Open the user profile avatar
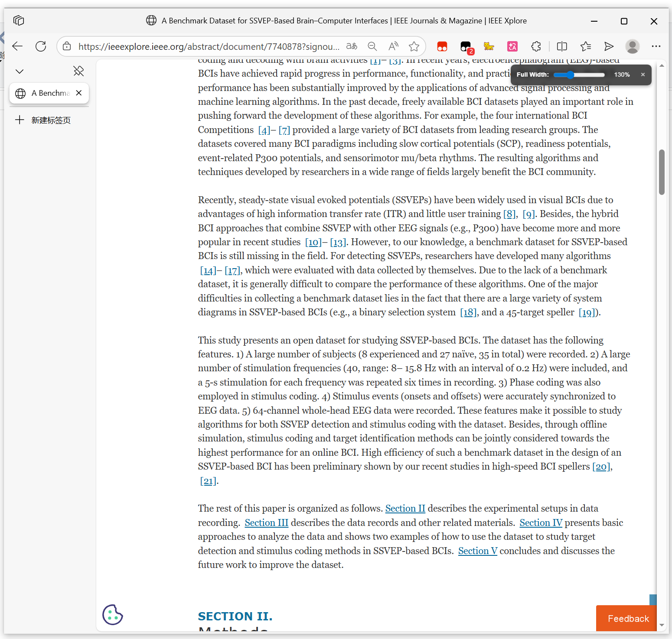The image size is (672, 639). [633, 46]
